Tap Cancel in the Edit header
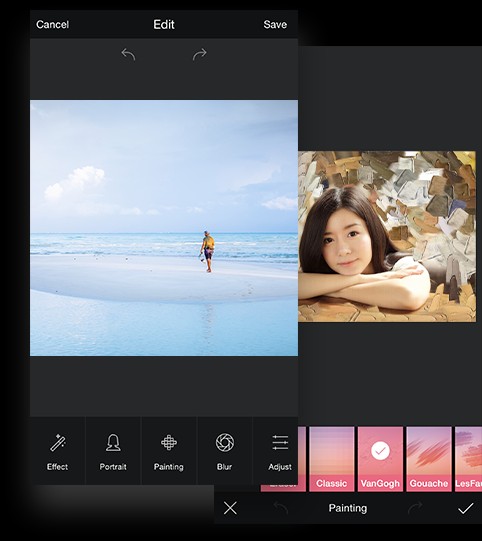This screenshot has height=541, width=482. (x=52, y=24)
